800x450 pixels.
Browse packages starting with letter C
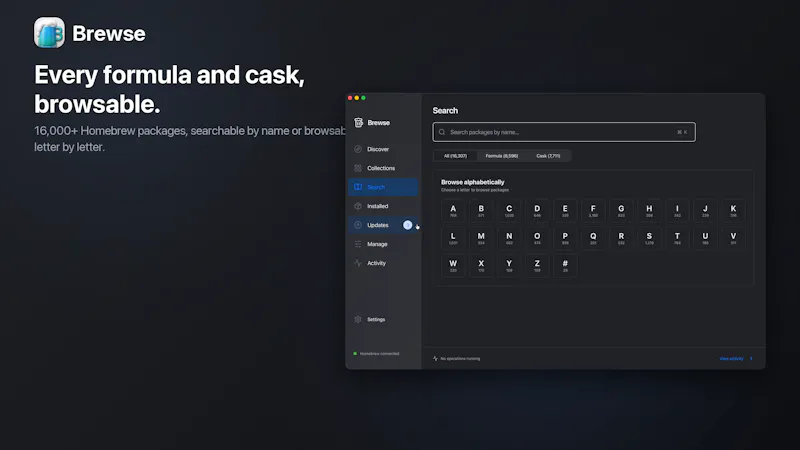509,211
